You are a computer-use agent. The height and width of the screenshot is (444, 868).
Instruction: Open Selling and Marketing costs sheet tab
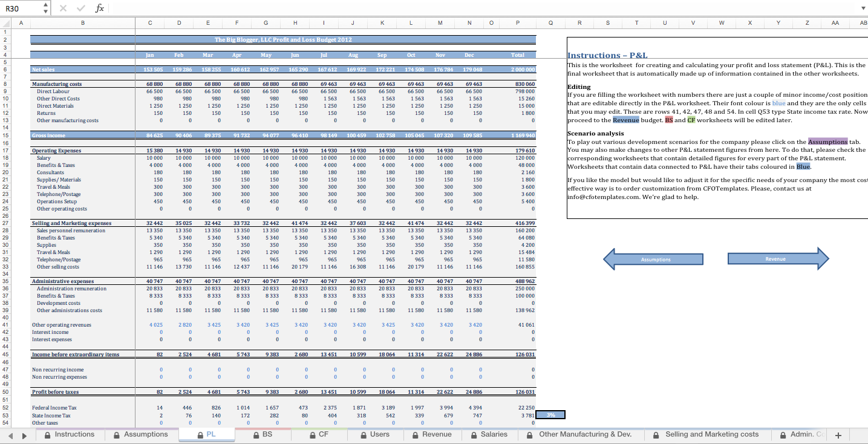[x=708, y=434]
